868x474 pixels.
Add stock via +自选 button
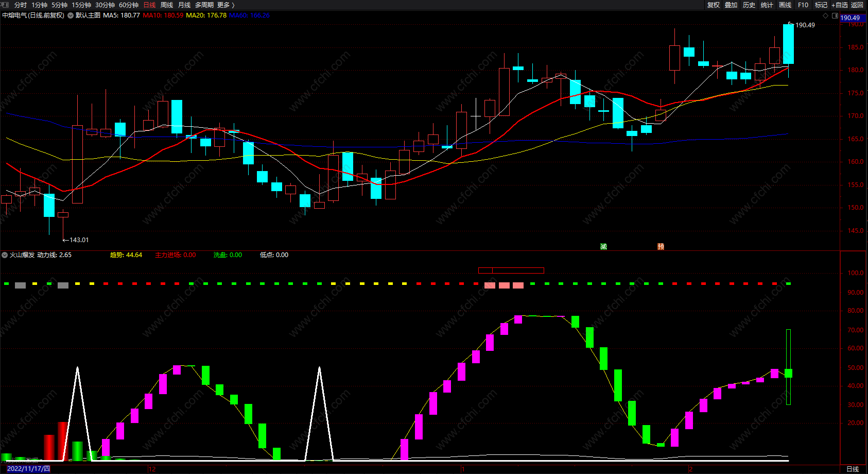840,5
